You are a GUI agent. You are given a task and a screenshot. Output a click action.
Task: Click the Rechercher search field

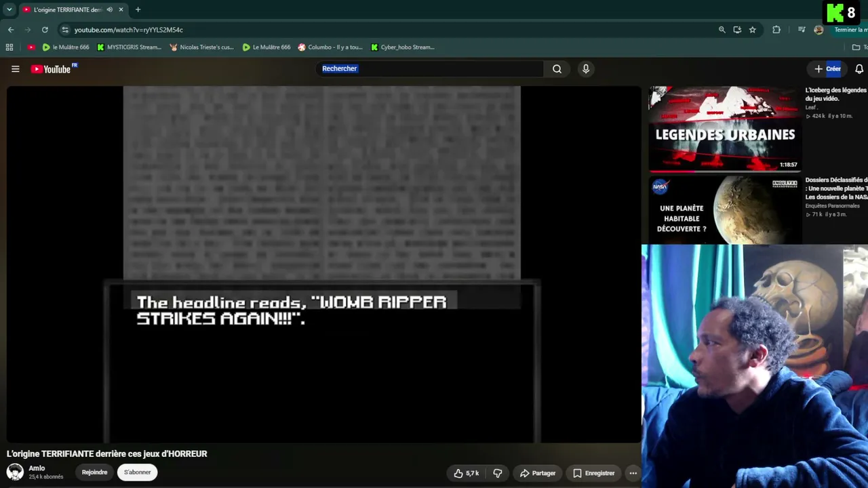(430, 68)
